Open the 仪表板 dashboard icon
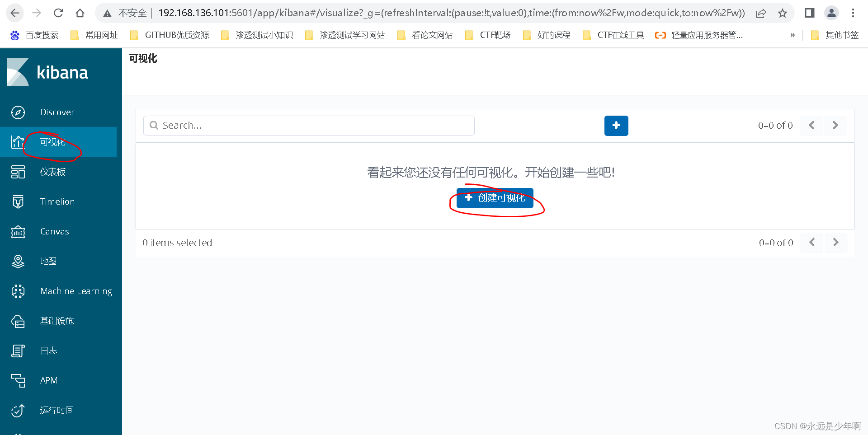The width and height of the screenshot is (868, 435). click(18, 172)
